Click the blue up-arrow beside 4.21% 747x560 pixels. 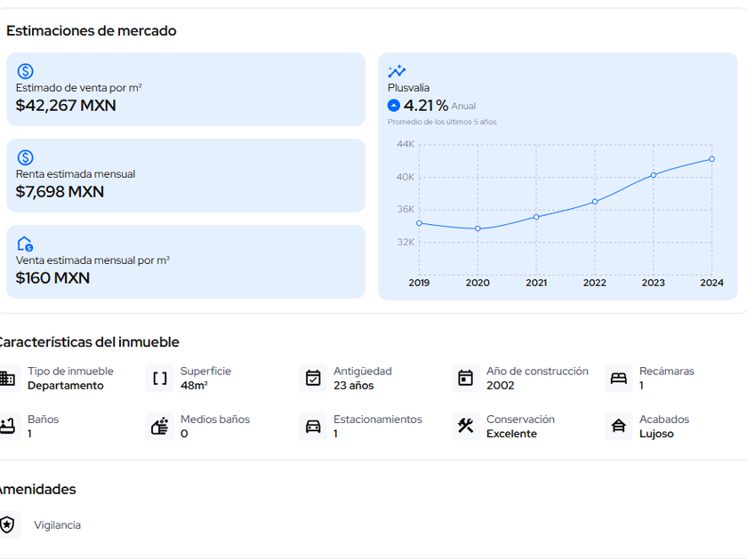(394, 106)
